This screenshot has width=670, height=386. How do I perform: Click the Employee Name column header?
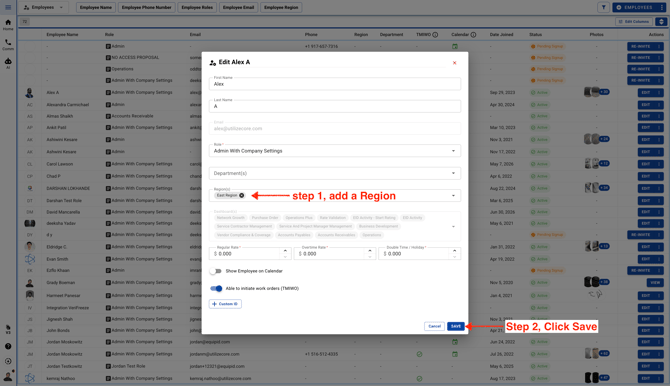coord(62,35)
